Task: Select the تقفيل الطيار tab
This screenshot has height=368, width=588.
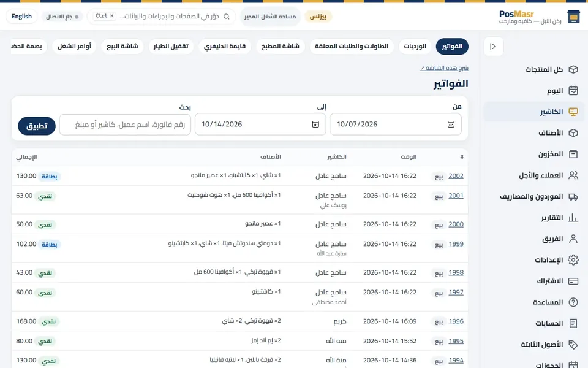Action: [x=171, y=46]
